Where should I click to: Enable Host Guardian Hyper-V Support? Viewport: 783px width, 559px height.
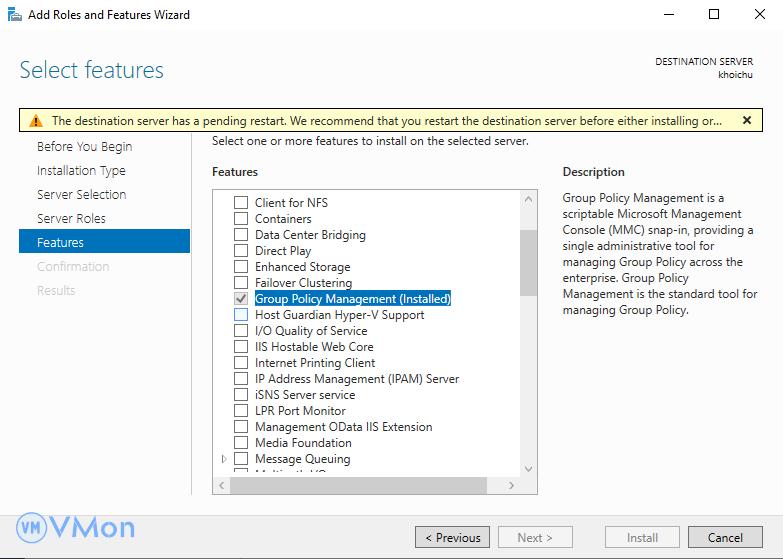[241, 315]
